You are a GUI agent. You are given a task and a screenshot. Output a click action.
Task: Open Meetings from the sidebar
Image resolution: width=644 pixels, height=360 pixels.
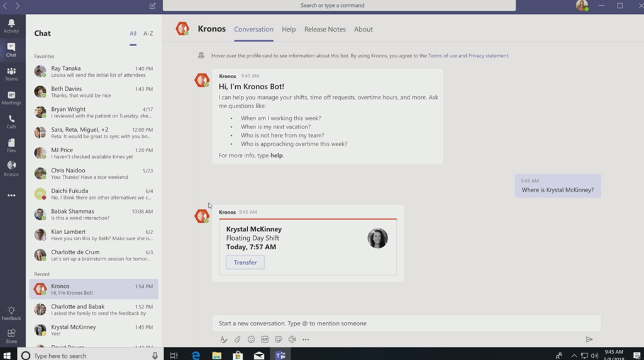[11, 98]
